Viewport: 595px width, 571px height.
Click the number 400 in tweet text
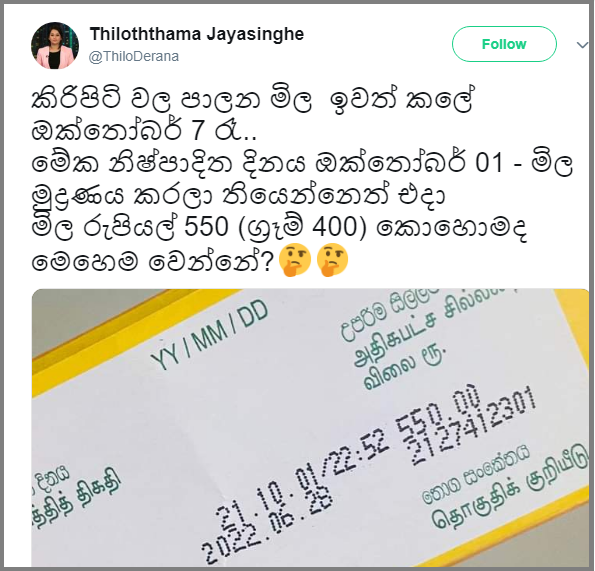pos(334,227)
